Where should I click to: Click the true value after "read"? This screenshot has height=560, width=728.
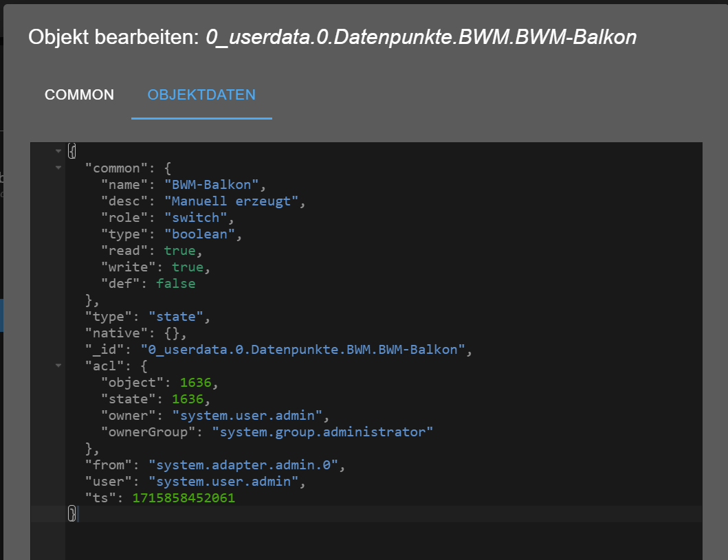click(x=179, y=251)
